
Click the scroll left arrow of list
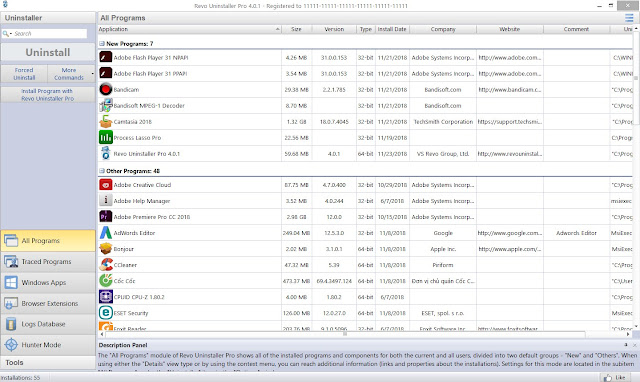tap(102, 334)
